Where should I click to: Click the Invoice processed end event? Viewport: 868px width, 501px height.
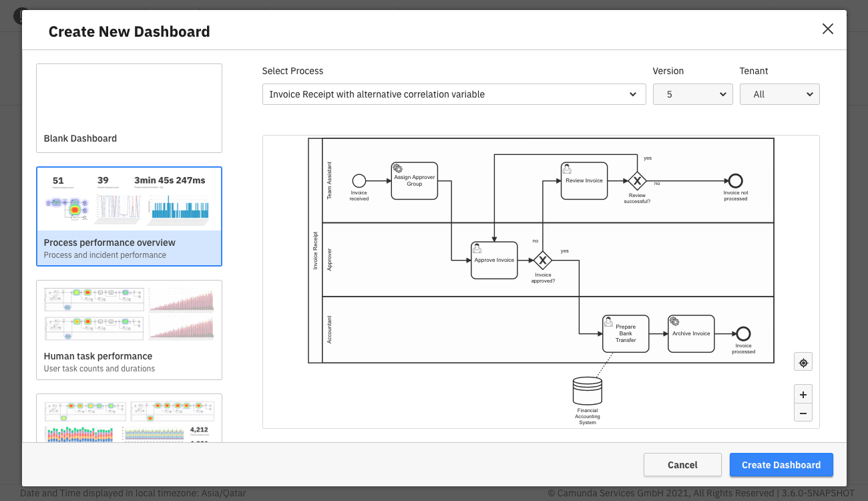[x=742, y=333]
